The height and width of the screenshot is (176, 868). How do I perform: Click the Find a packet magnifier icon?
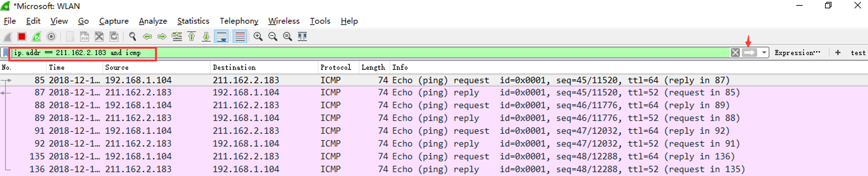pyautogui.click(x=132, y=36)
